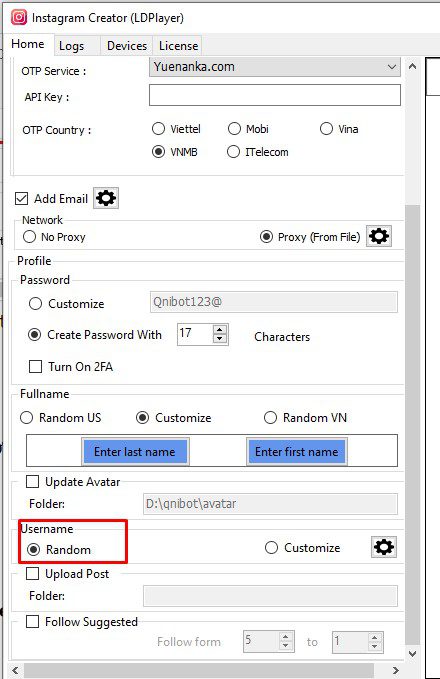This screenshot has height=679, width=440.
Task: Click Enter first name button
Action: tap(297, 452)
